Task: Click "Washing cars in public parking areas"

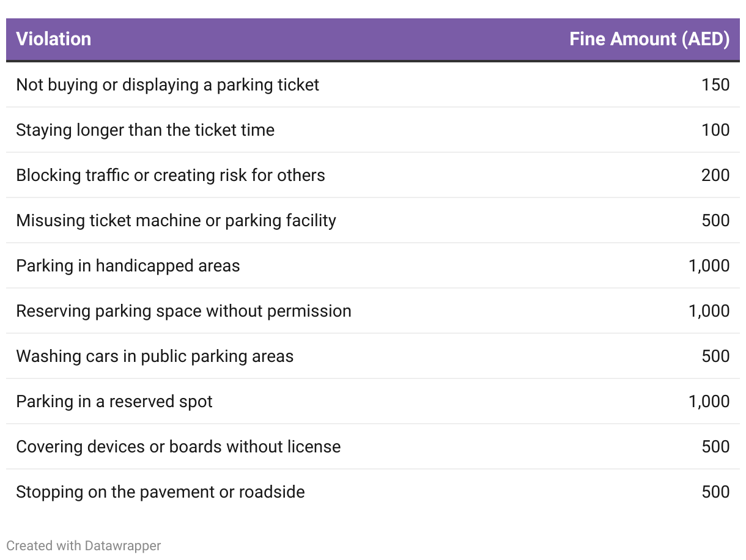Action: coord(155,356)
